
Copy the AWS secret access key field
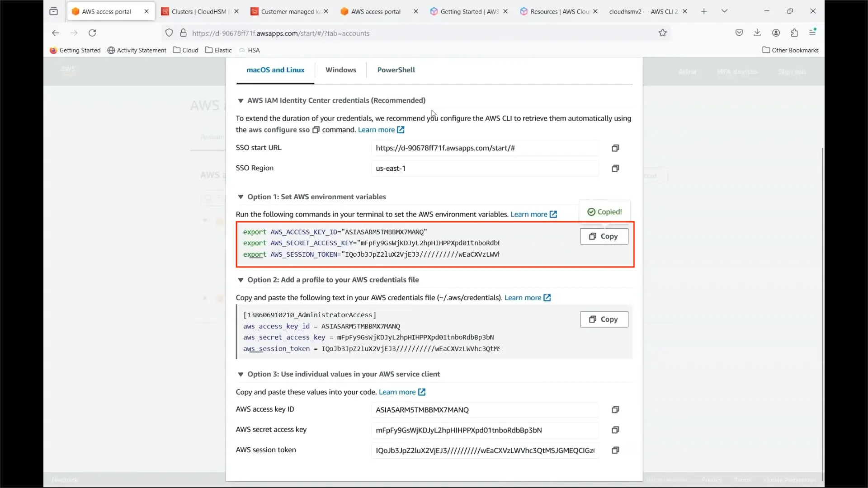point(615,430)
